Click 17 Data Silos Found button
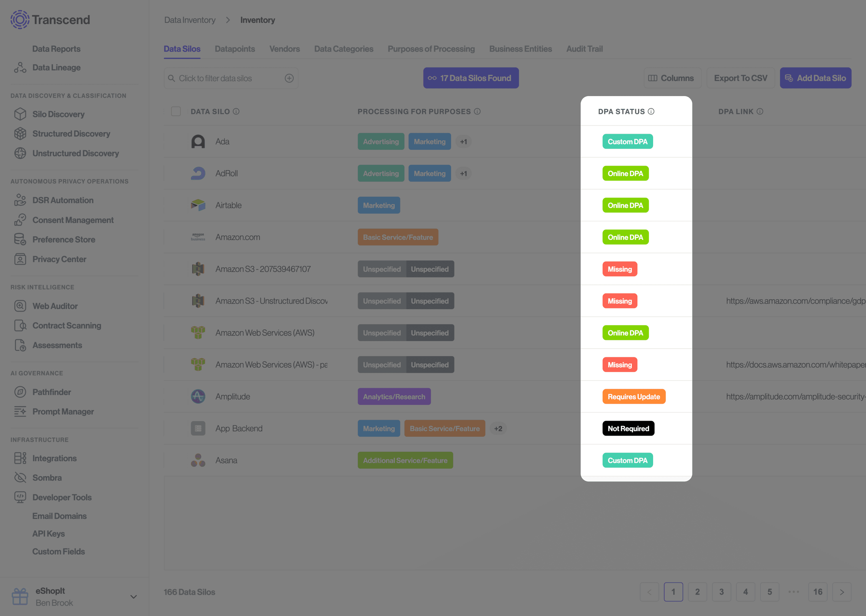The image size is (866, 616). point(471,78)
